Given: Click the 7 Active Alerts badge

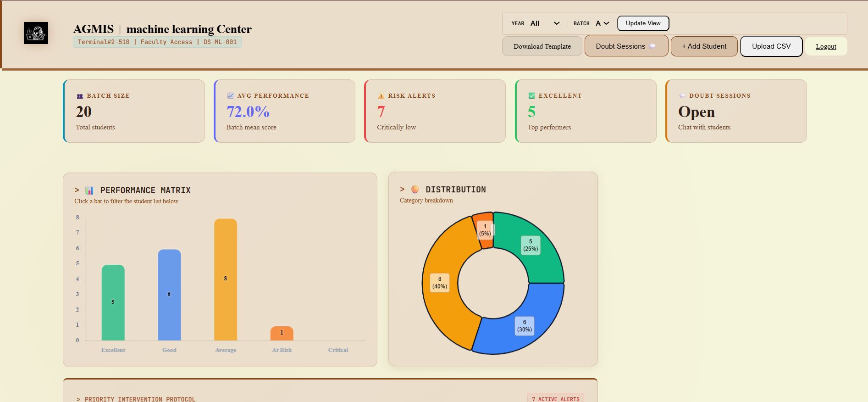Looking at the screenshot, I should click(556, 399).
